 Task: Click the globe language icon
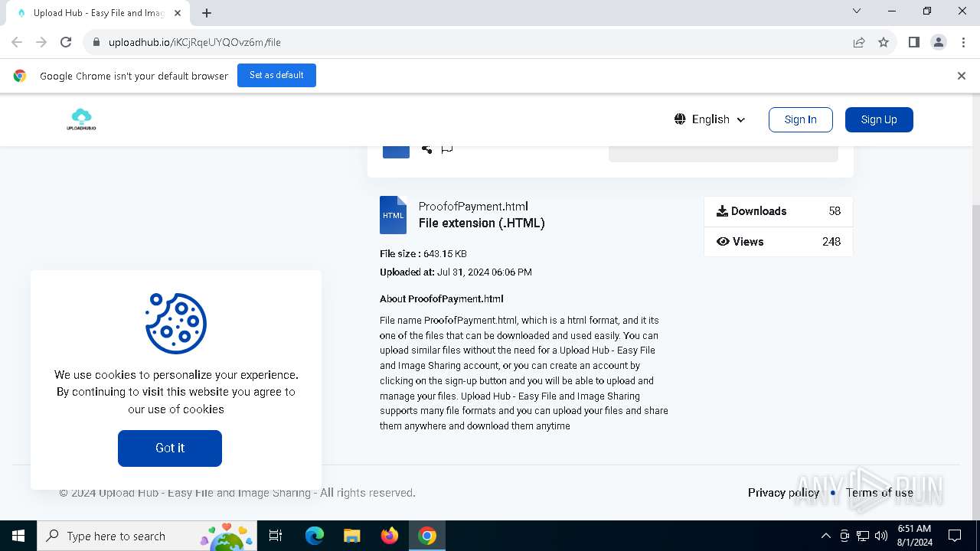[680, 119]
